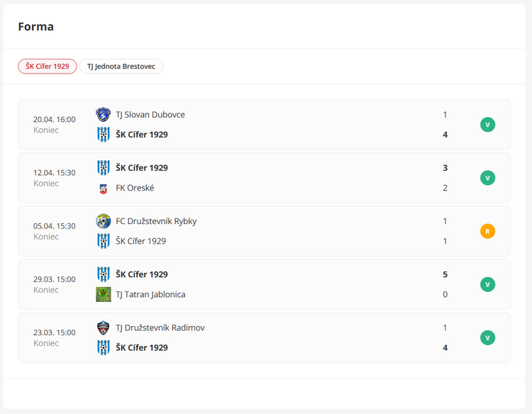Click the FK Oreské score 2

(445, 188)
